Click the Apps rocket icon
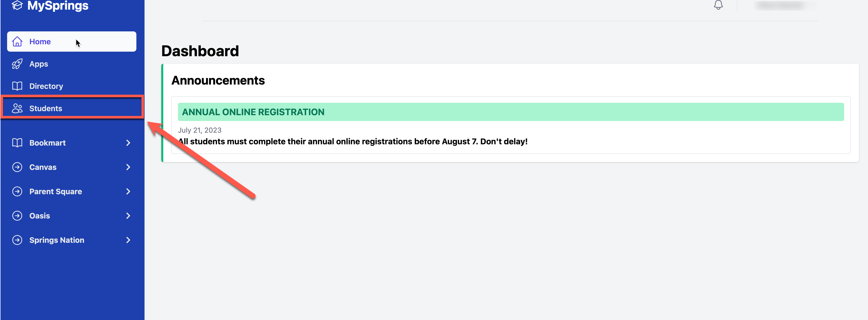The image size is (868, 320). [x=17, y=64]
